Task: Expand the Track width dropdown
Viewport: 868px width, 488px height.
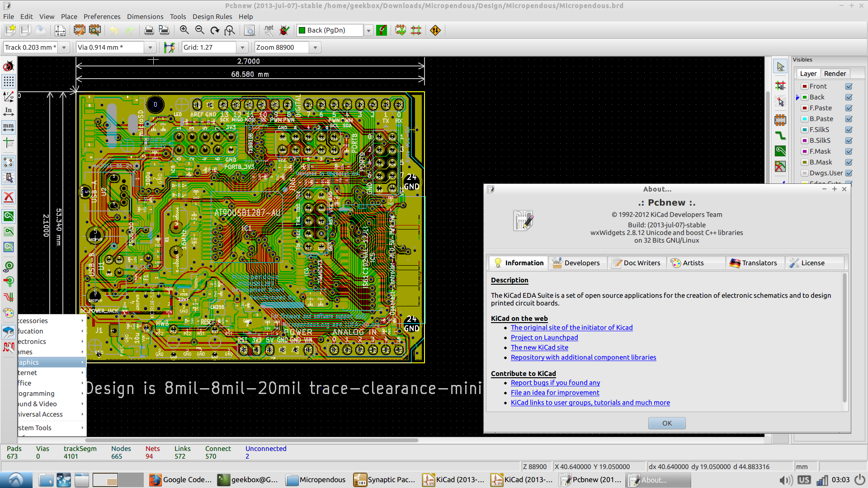Action: (x=63, y=47)
